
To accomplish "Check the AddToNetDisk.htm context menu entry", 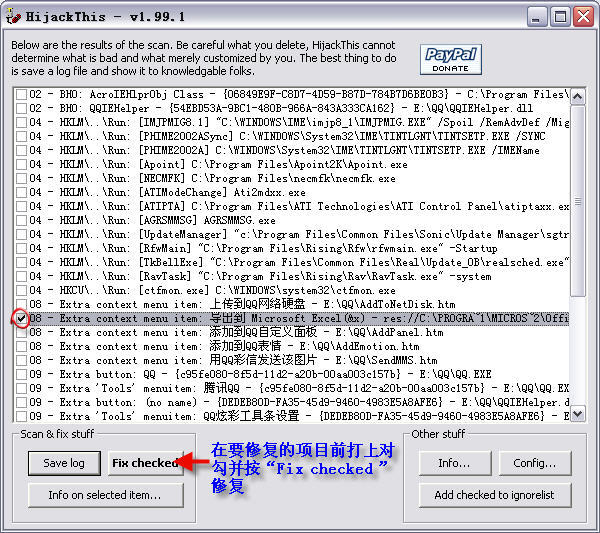I will tap(21, 305).
